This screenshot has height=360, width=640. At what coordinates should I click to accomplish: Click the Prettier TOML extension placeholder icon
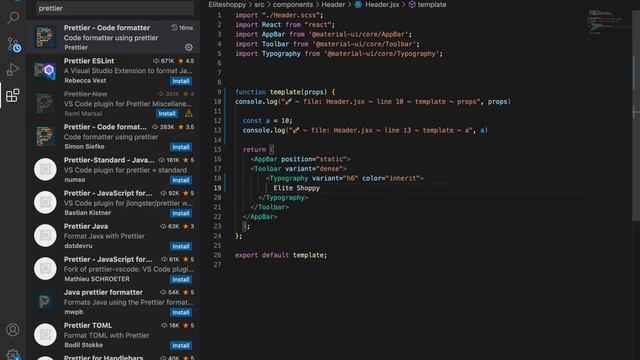pos(45,335)
